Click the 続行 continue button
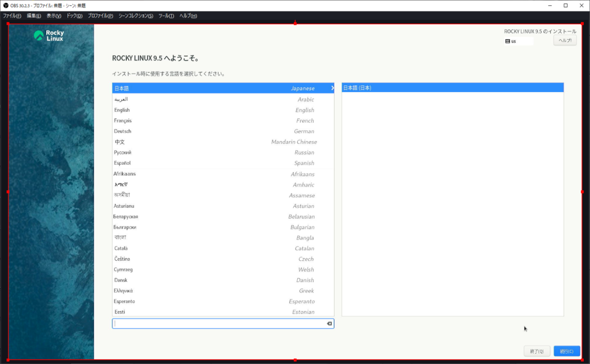Viewport: 590px width, 364px height. pos(566,351)
